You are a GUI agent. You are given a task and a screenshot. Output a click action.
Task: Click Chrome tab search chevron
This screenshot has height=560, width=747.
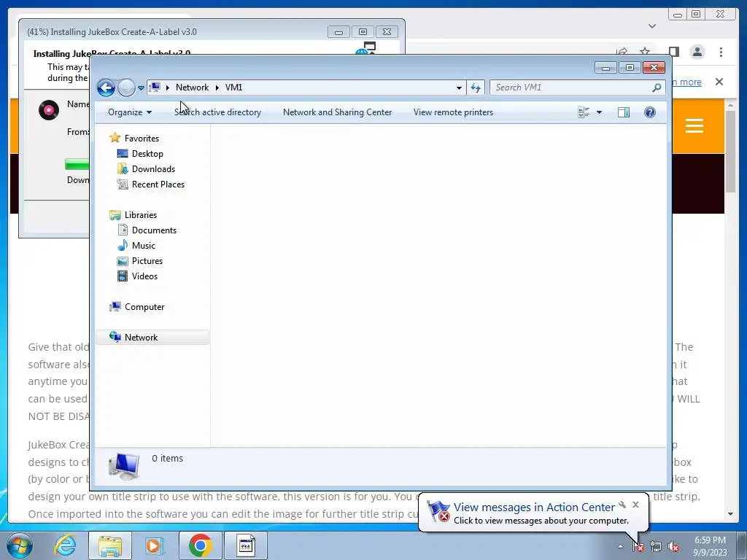point(652,26)
